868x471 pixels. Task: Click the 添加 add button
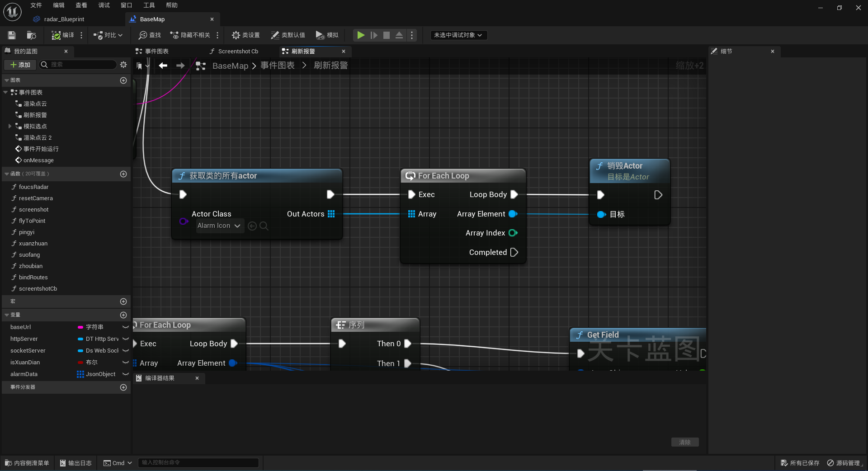point(20,65)
